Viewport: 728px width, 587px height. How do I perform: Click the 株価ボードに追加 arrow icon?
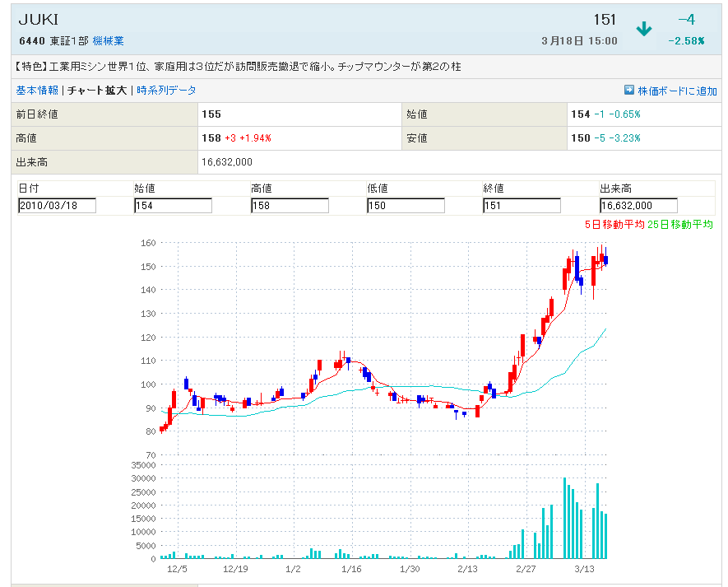(629, 90)
